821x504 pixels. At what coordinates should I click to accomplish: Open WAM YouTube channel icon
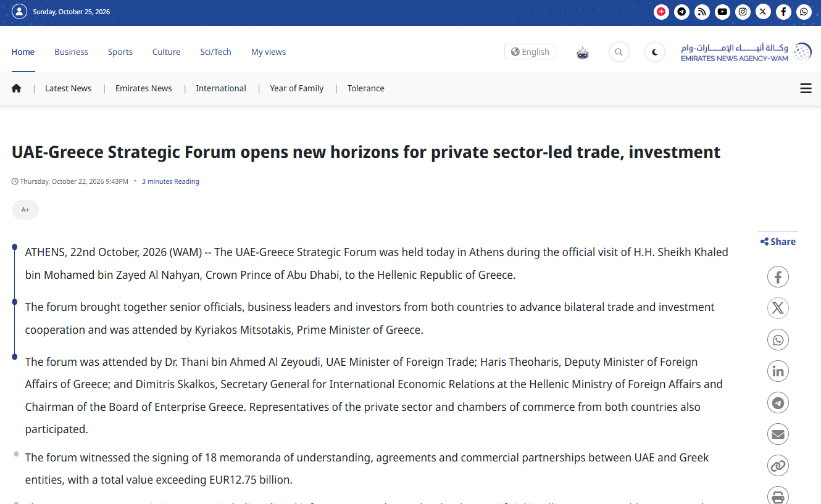tap(722, 12)
